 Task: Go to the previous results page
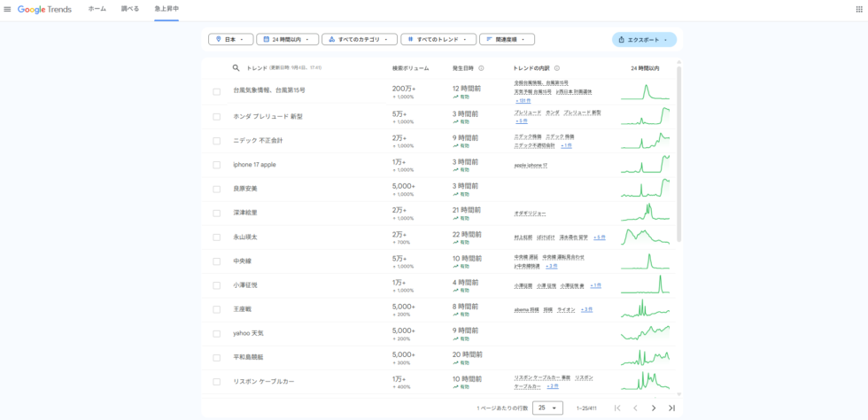point(636,408)
